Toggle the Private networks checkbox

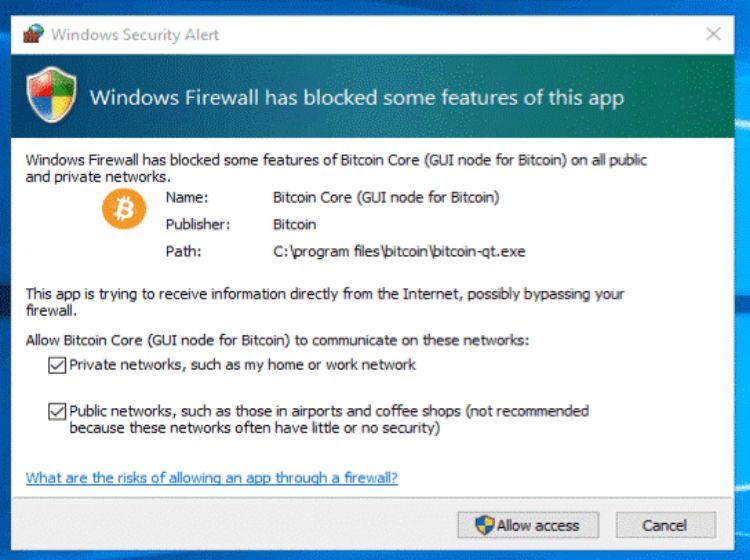pyautogui.click(x=56, y=365)
